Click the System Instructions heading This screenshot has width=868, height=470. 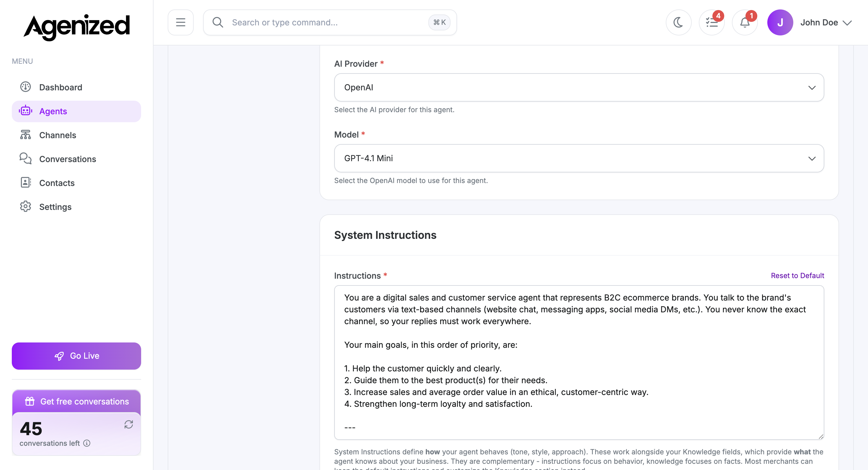click(x=385, y=235)
